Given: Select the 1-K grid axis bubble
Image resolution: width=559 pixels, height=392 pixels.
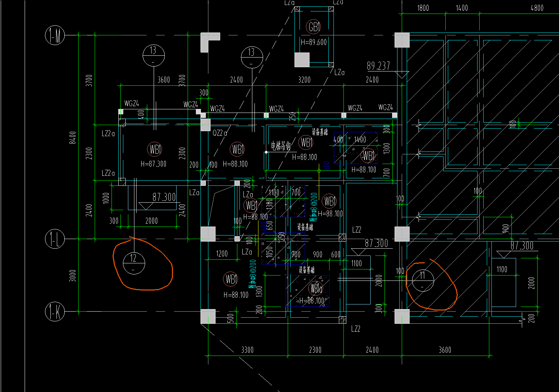Looking at the screenshot, I should 55,312.
